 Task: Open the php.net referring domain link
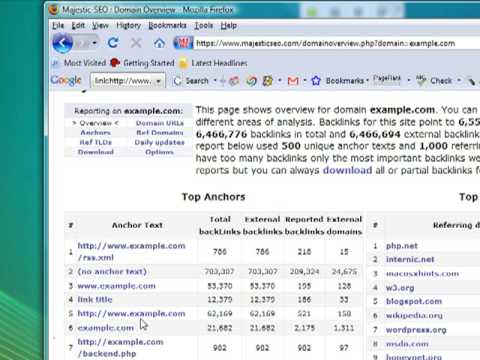[402, 246]
